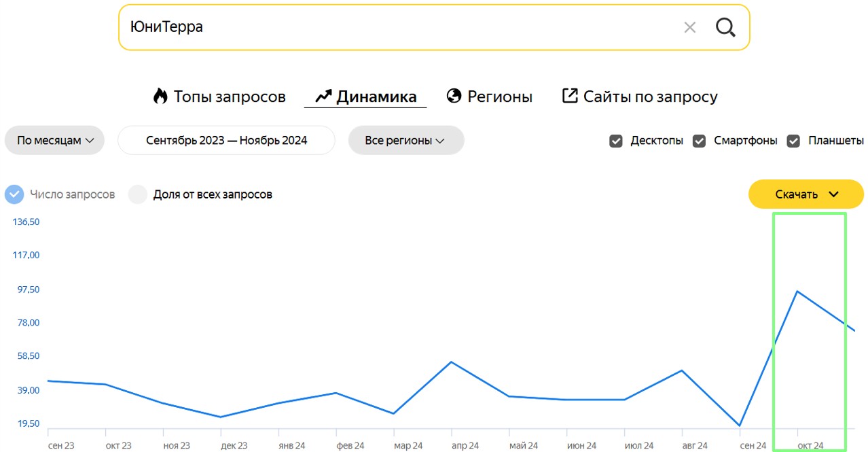The width and height of the screenshot is (868, 452).
Task: Toggle the Планшеты checkbox
Action: pos(793,141)
